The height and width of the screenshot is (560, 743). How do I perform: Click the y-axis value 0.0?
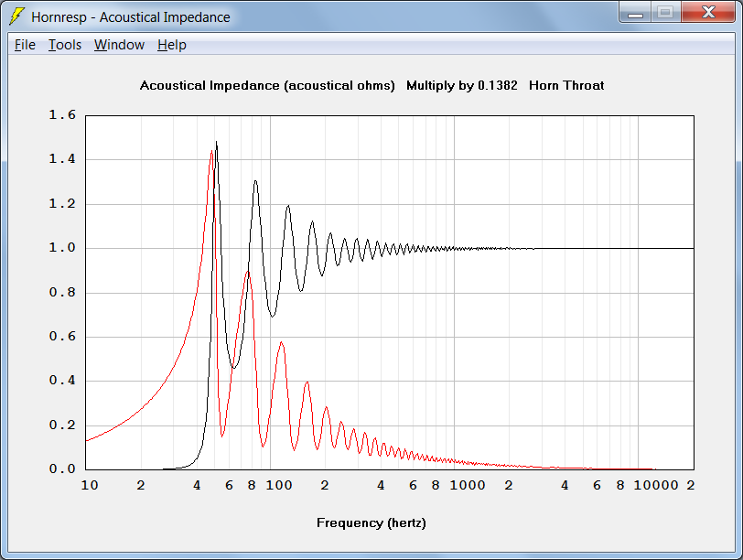point(62,468)
